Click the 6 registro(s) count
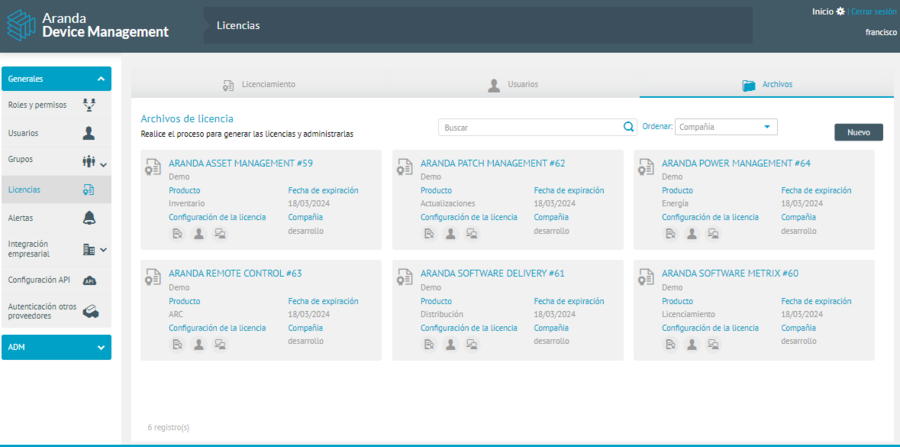Image resolution: width=900 pixels, height=447 pixels. pos(168,427)
